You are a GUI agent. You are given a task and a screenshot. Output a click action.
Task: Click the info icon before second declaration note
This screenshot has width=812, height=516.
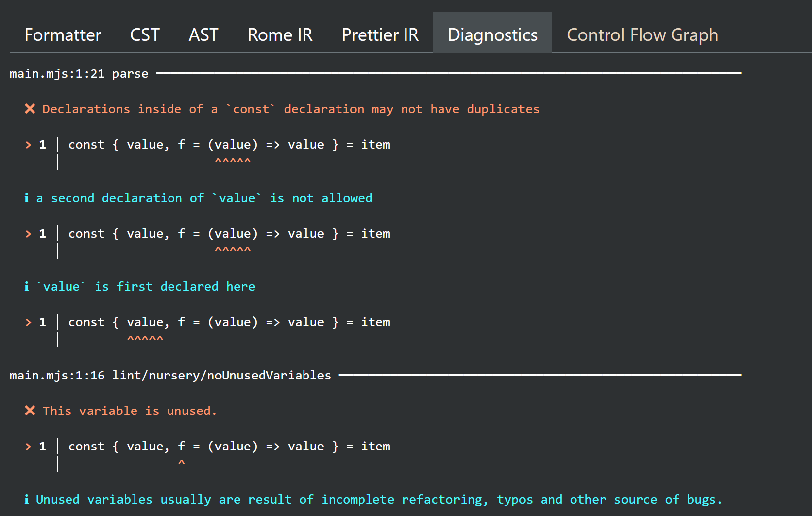(x=27, y=198)
